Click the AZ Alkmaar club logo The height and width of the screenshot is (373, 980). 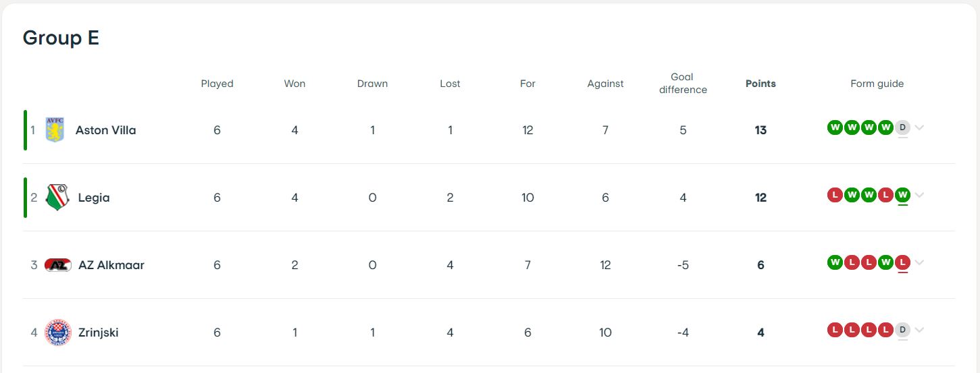coord(57,265)
